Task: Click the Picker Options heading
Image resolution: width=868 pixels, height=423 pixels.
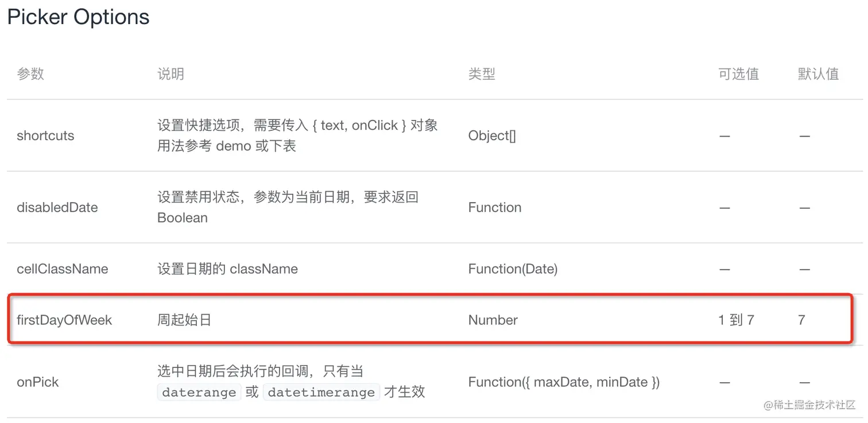Action: pyautogui.click(x=78, y=17)
